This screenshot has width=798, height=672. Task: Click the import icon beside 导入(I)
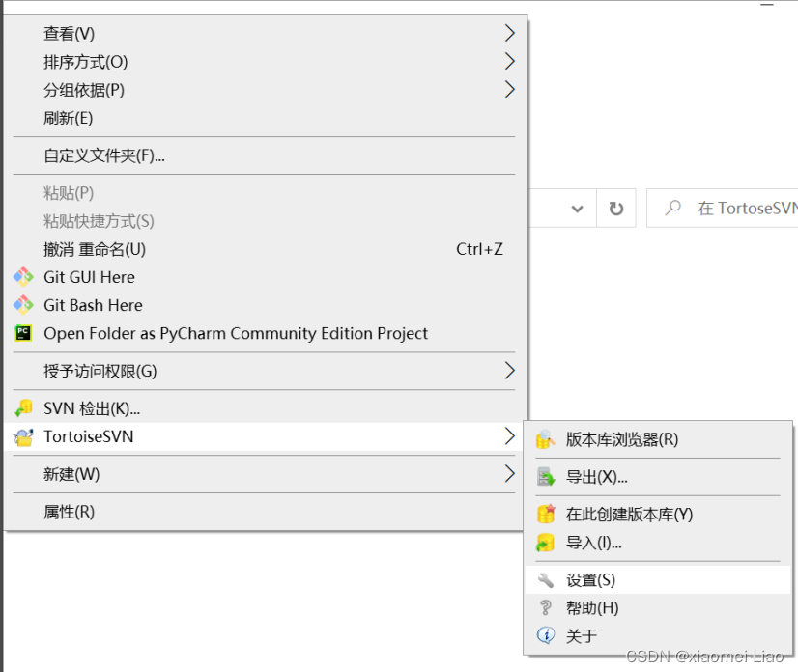546,543
